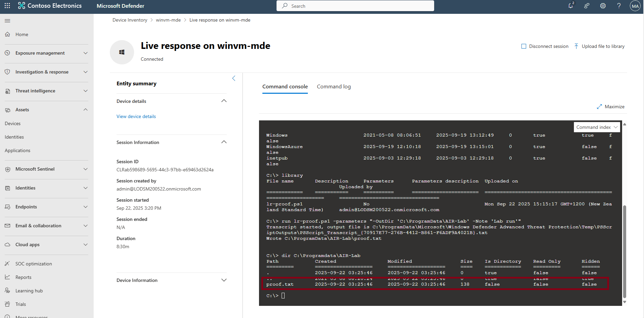Collapse the navigation hamburger menu

point(7,21)
